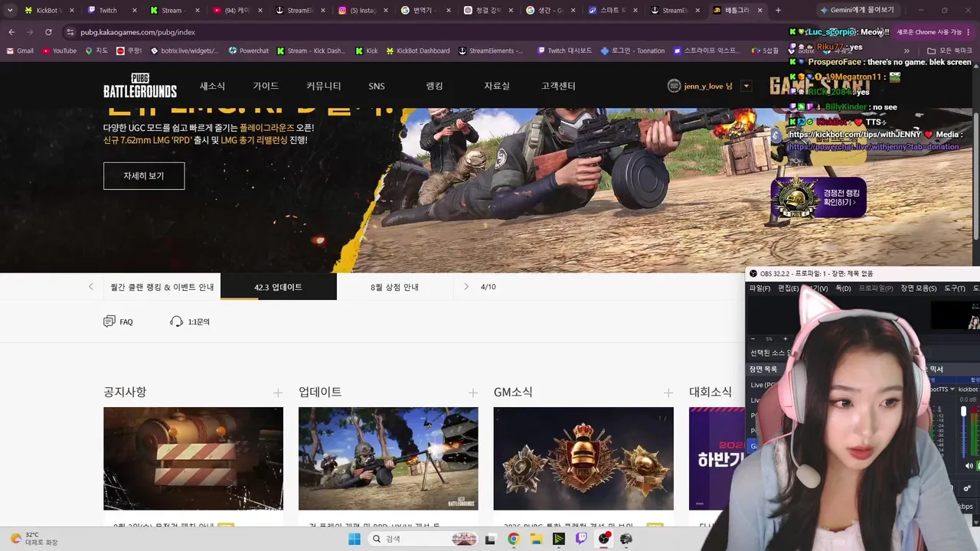Open the SNS menu
Viewport: 980px width, 551px height.
377,86
